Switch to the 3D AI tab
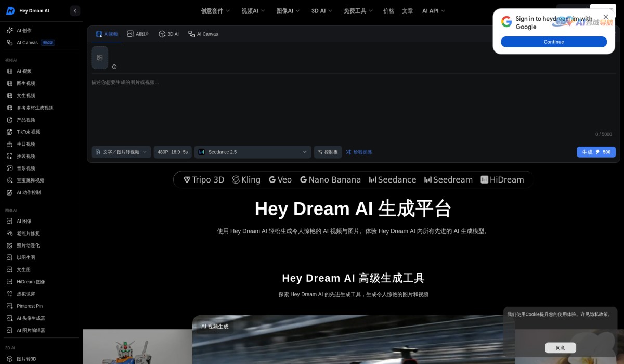The width and height of the screenshot is (624, 364). [168, 34]
